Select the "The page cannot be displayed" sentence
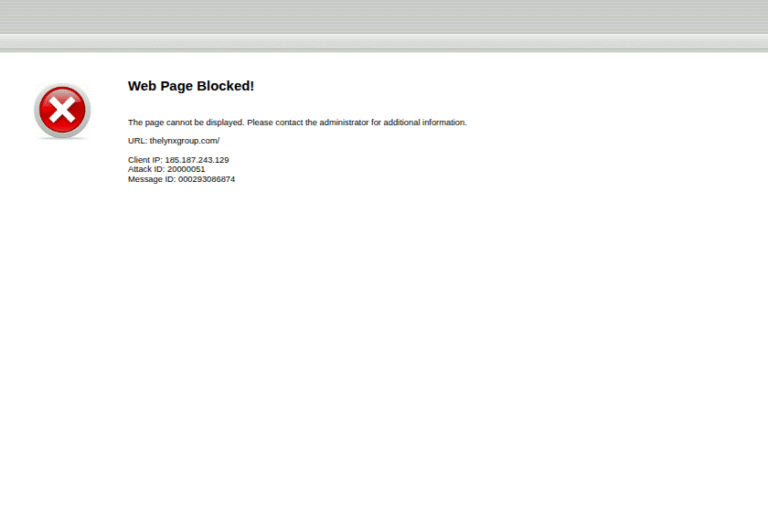This screenshot has width=768, height=512. click(186, 123)
